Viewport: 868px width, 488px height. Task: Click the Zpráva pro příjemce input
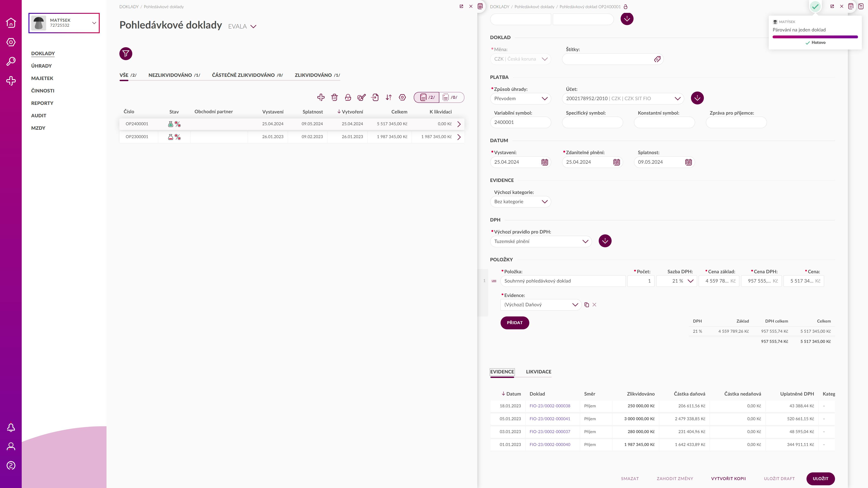736,122
